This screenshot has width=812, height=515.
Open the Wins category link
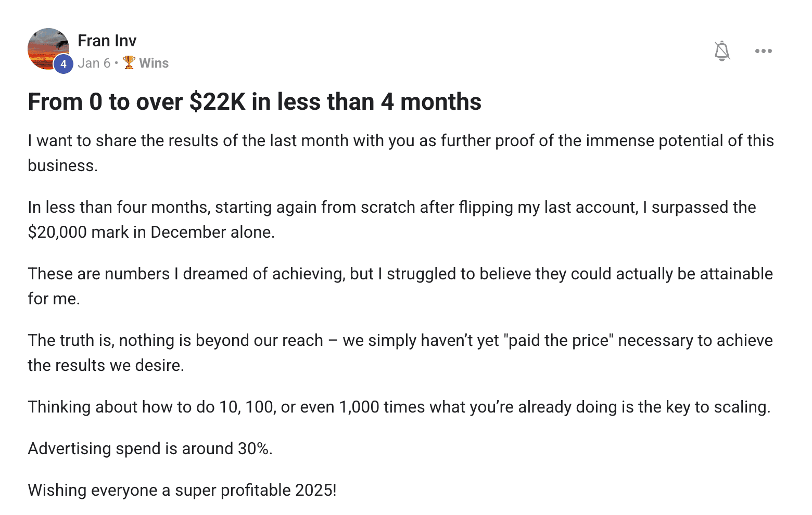point(154,63)
